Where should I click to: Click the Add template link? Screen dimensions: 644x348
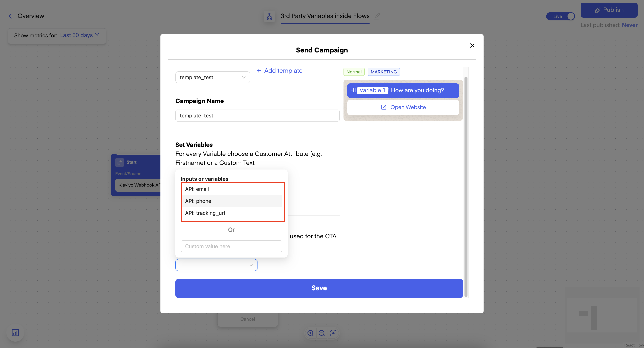click(280, 71)
